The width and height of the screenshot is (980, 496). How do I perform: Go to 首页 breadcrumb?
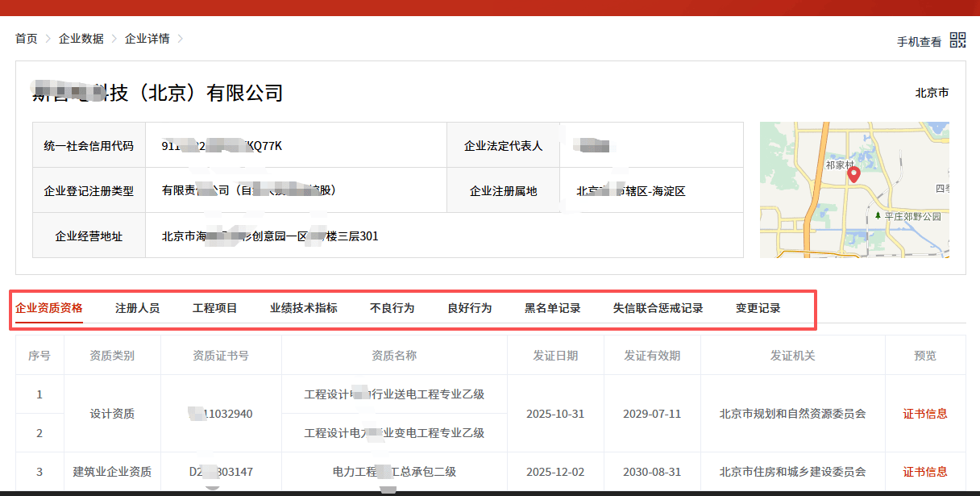(x=27, y=39)
